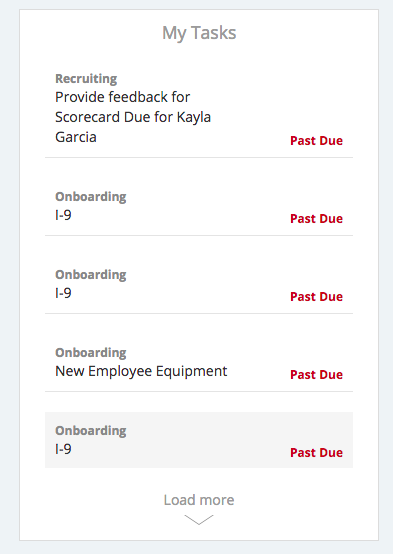
Task: Click Past Due beside New Employee Equipment
Action: tap(316, 375)
